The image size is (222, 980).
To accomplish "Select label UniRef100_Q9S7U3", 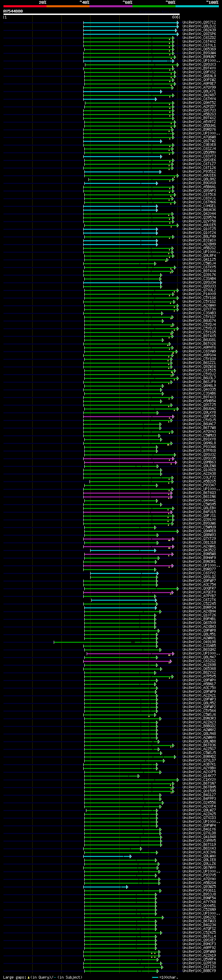I will tap(199, 110).
